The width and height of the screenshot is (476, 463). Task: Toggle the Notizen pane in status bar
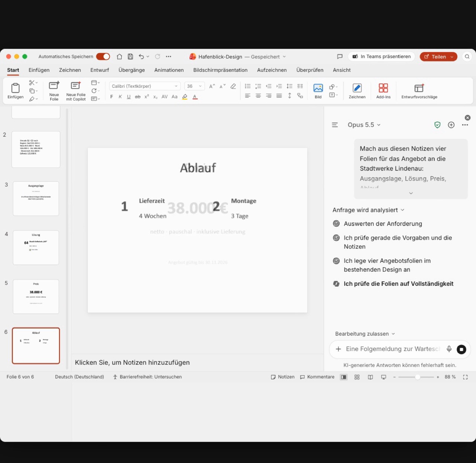[283, 377]
